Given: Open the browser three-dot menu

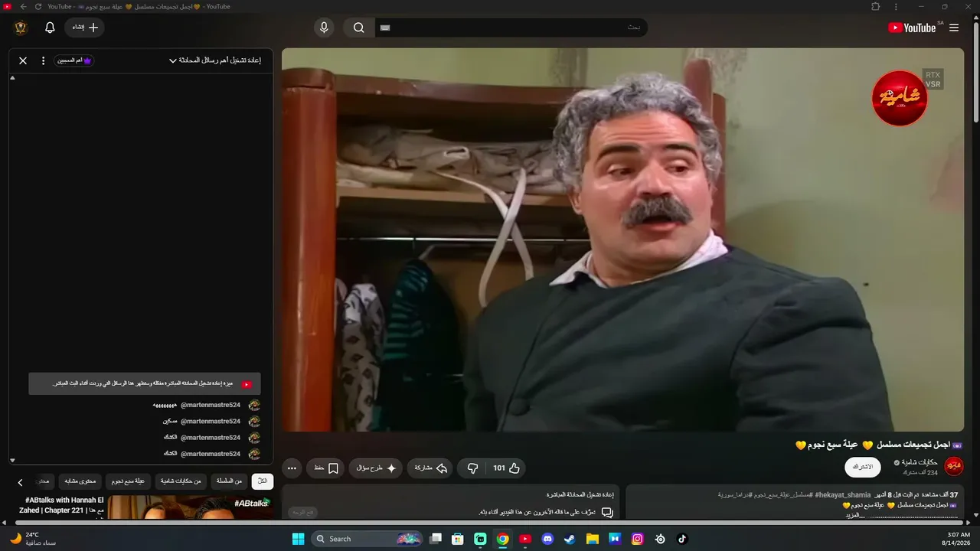Looking at the screenshot, I should pos(896,7).
